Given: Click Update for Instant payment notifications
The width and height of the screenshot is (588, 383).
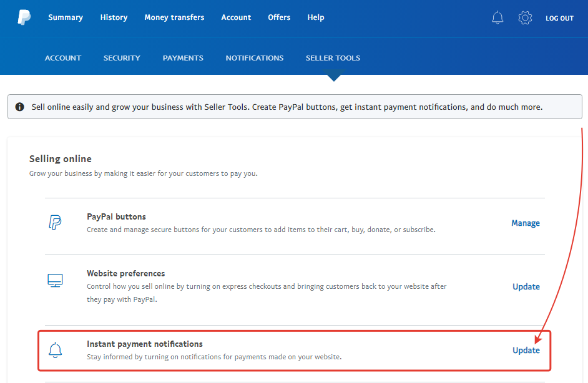Looking at the screenshot, I should (x=526, y=351).
